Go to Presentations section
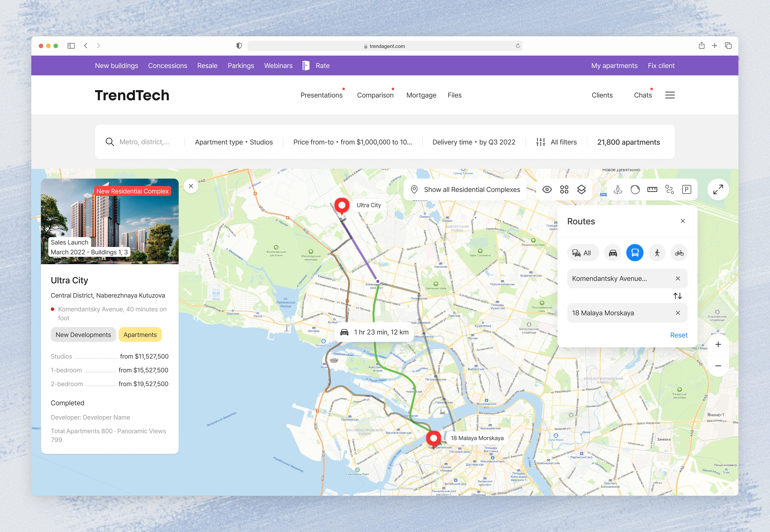Image resolution: width=770 pixels, height=532 pixels. coord(321,95)
